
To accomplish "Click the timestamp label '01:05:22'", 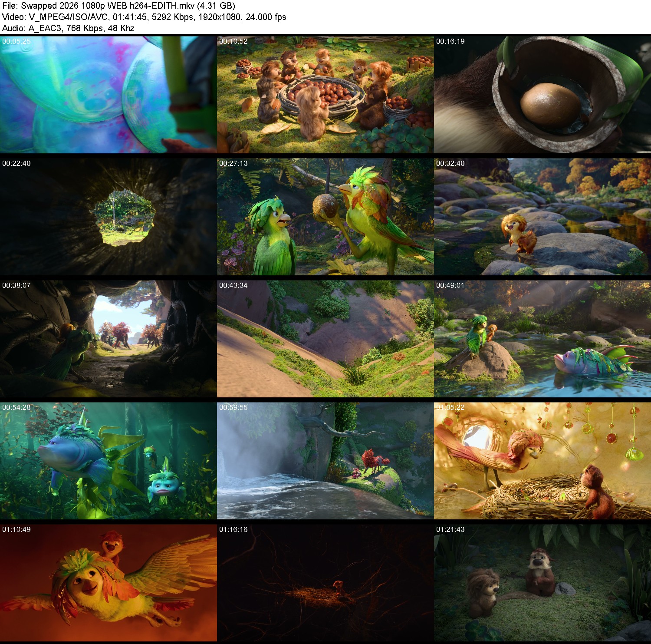I will tap(450, 407).
